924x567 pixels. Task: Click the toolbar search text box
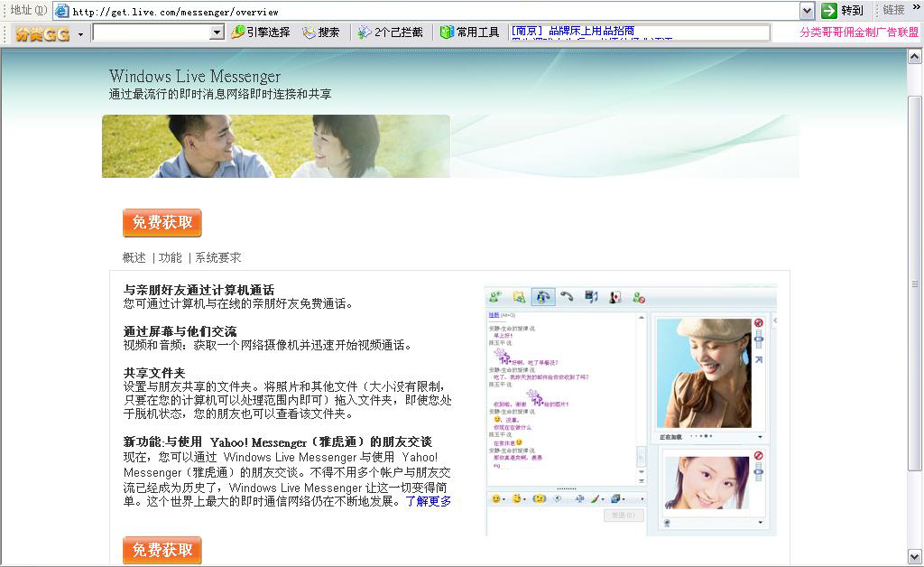tap(152, 33)
